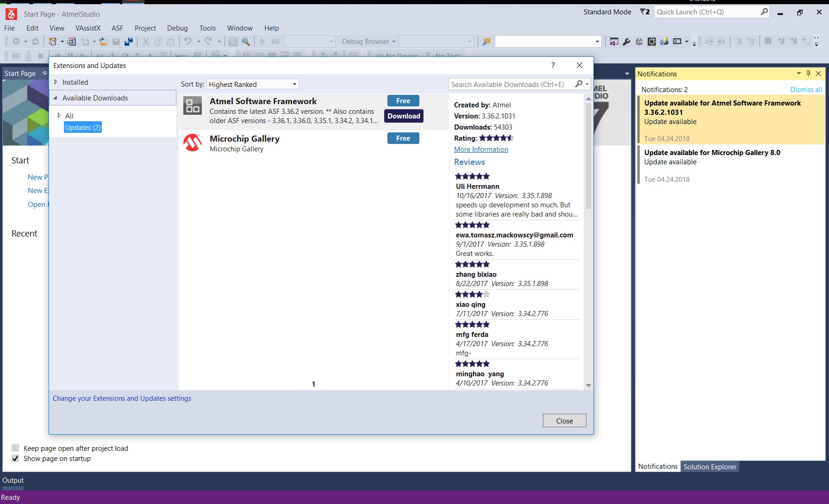829x504 pixels.
Task: Click the Undo arrow icon
Action: pyautogui.click(x=187, y=42)
